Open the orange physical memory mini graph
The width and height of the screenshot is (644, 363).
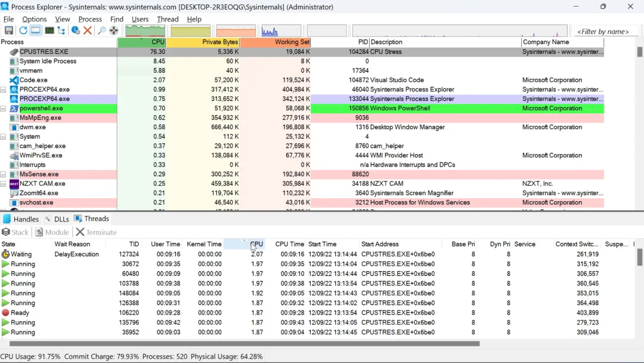click(236, 30)
